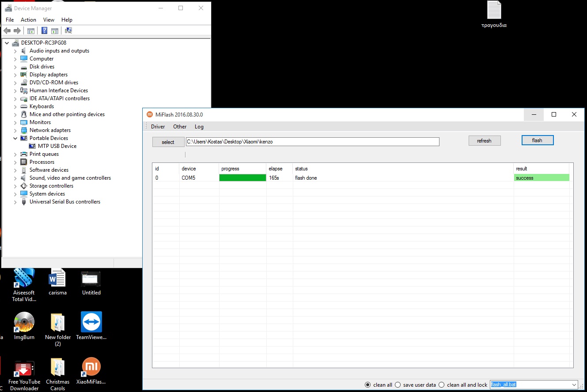Screen dimensions: 587x392
Task: Open the Driver menu in MiFlash
Action: coord(158,127)
